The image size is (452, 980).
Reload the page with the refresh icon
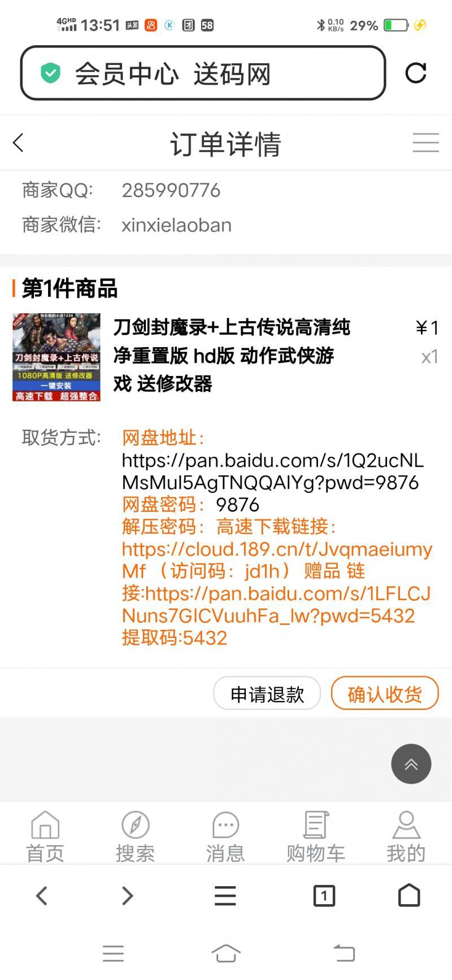coord(416,73)
